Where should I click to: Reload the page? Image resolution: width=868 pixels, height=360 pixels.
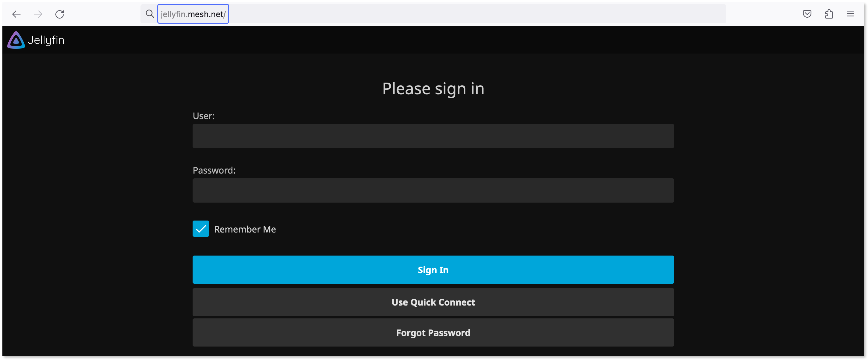(60, 14)
